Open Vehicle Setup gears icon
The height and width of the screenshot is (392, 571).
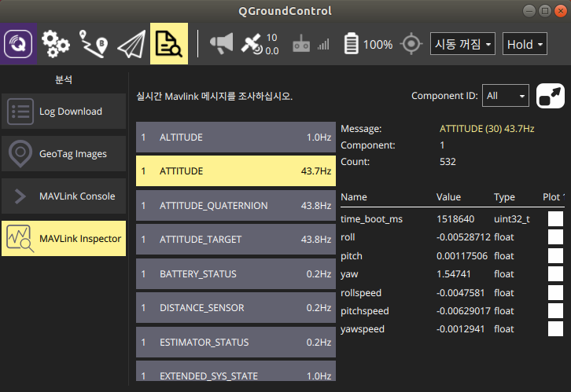pos(55,44)
